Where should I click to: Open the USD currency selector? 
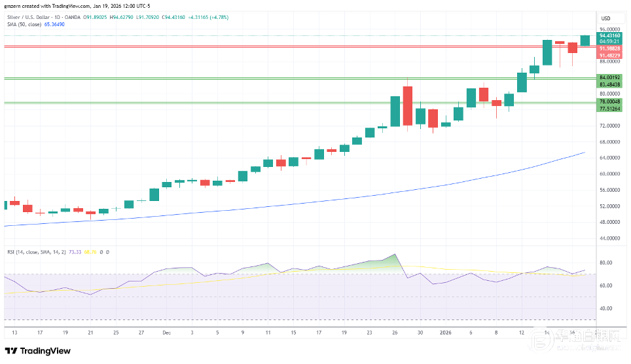[605, 18]
